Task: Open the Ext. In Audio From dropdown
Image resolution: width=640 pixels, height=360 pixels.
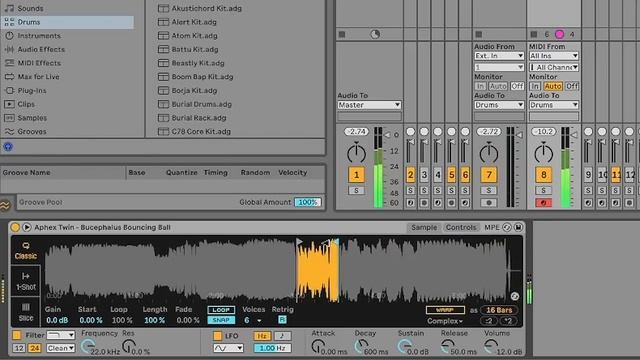Action: [499, 56]
